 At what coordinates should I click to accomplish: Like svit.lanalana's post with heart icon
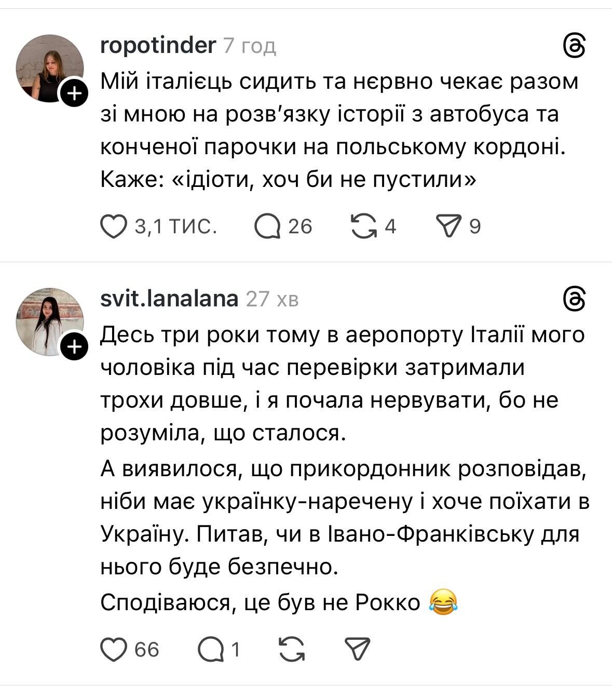pos(113,650)
